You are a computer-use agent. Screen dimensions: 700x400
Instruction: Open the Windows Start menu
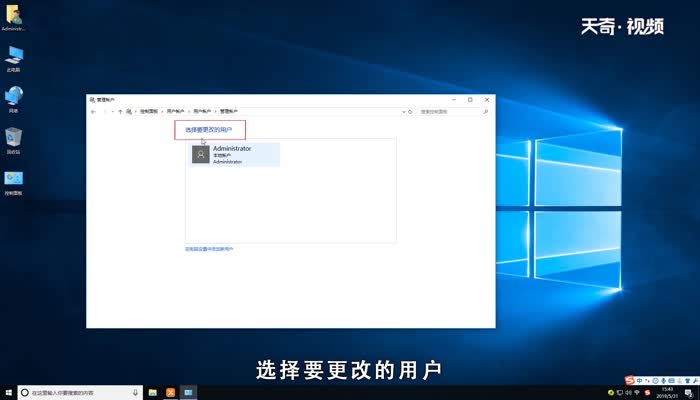[x=8, y=393]
